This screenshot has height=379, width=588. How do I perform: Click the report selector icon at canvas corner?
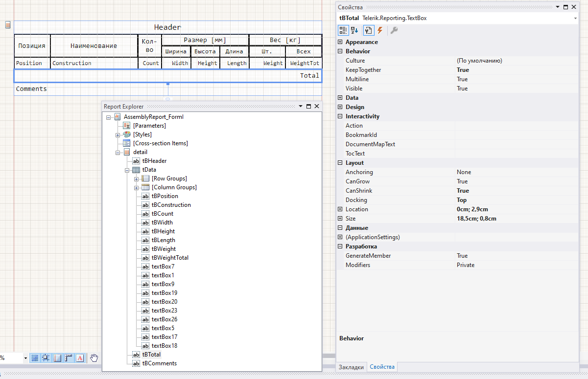coord(8,25)
